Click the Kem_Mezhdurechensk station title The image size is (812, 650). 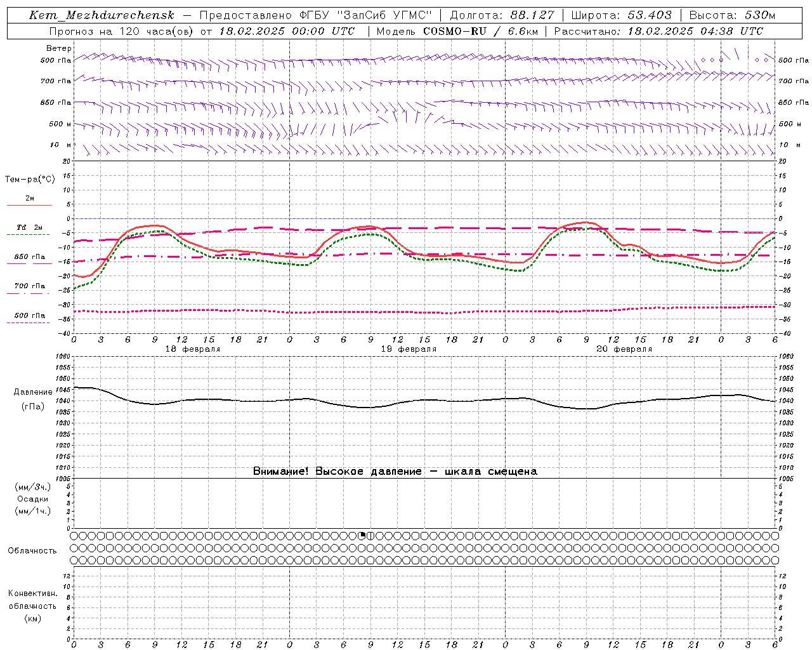point(101,15)
